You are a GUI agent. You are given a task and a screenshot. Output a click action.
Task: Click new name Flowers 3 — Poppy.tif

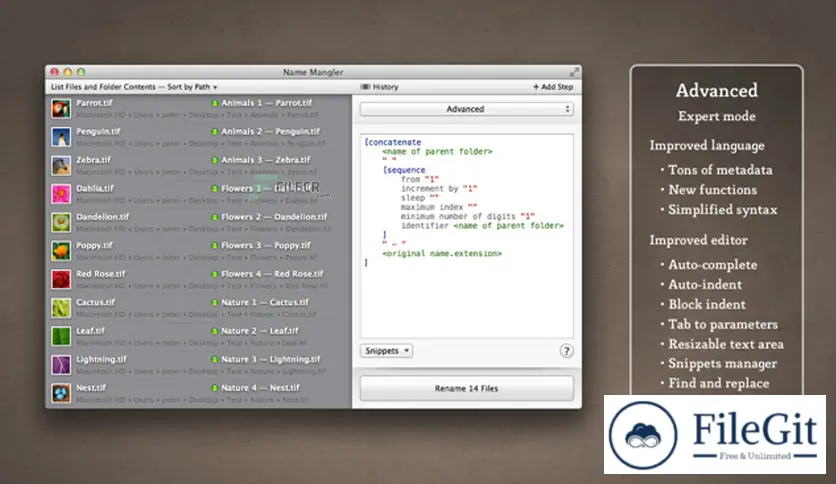(266, 245)
